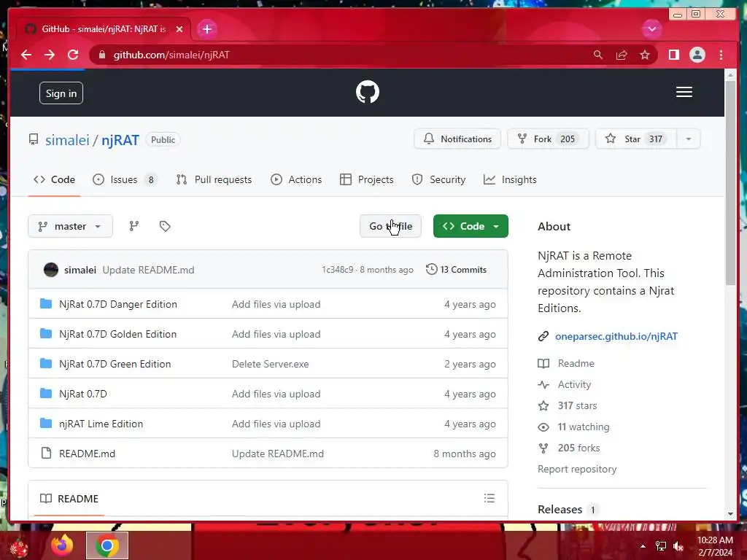This screenshot has width=747, height=560.
Task: Open NjRat 0.7D Golden Edition folder
Action: point(117,334)
